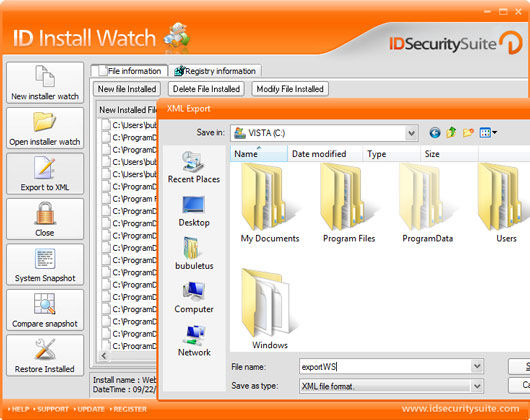Open the Compare snapshot tool
The height and width of the screenshot is (420, 530).
pos(45,310)
